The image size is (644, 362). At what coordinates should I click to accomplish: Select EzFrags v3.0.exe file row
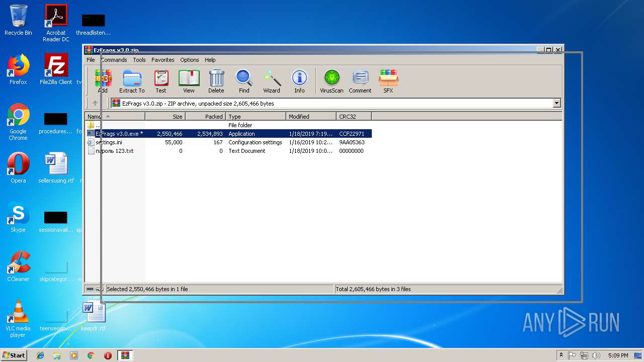coord(229,134)
